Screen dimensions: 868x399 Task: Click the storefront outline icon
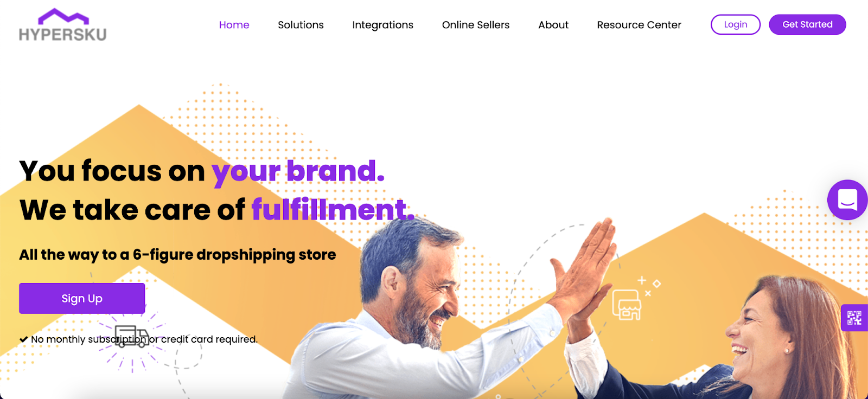pos(627,305)
